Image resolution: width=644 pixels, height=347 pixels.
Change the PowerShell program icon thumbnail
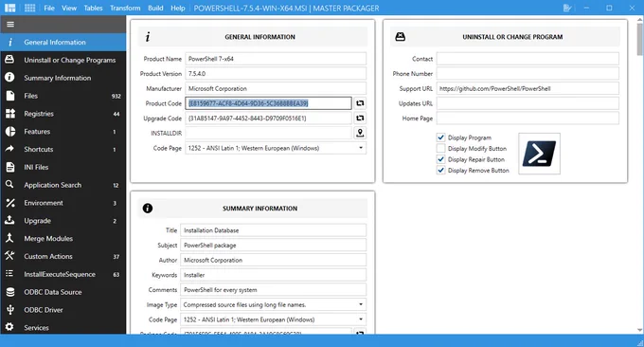point(539,154)
